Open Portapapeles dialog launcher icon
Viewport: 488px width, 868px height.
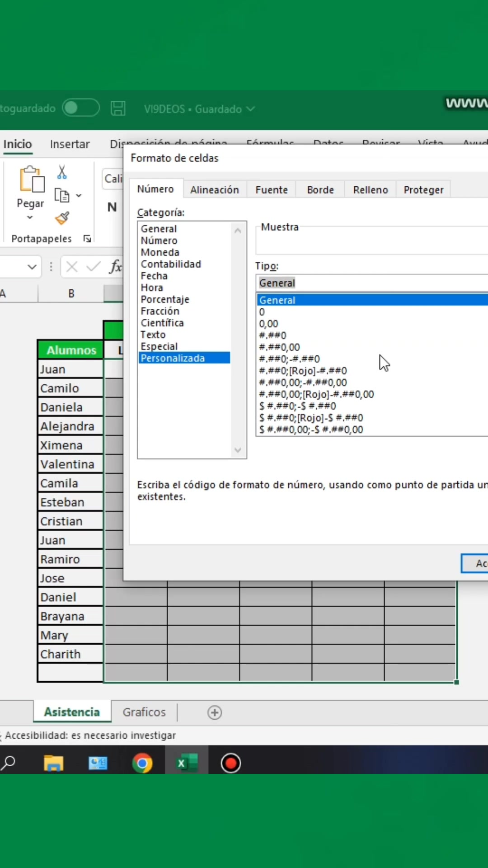pos(87,239)
